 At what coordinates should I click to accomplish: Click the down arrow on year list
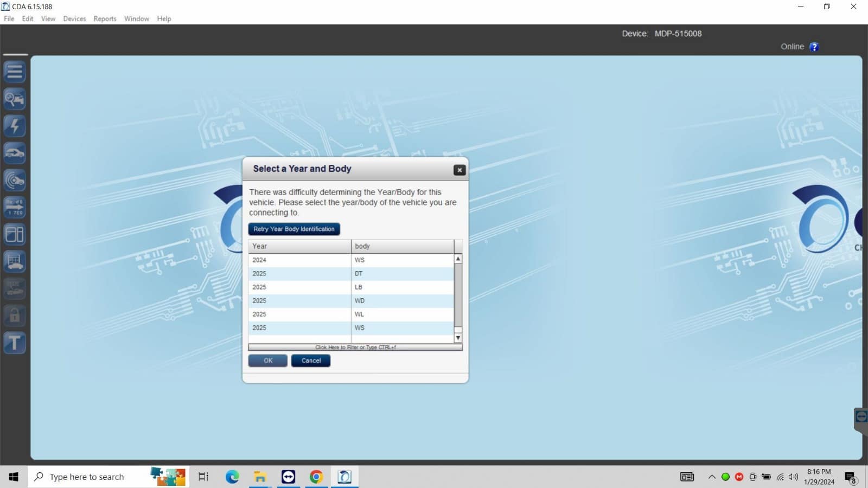[x=458, y=337]
